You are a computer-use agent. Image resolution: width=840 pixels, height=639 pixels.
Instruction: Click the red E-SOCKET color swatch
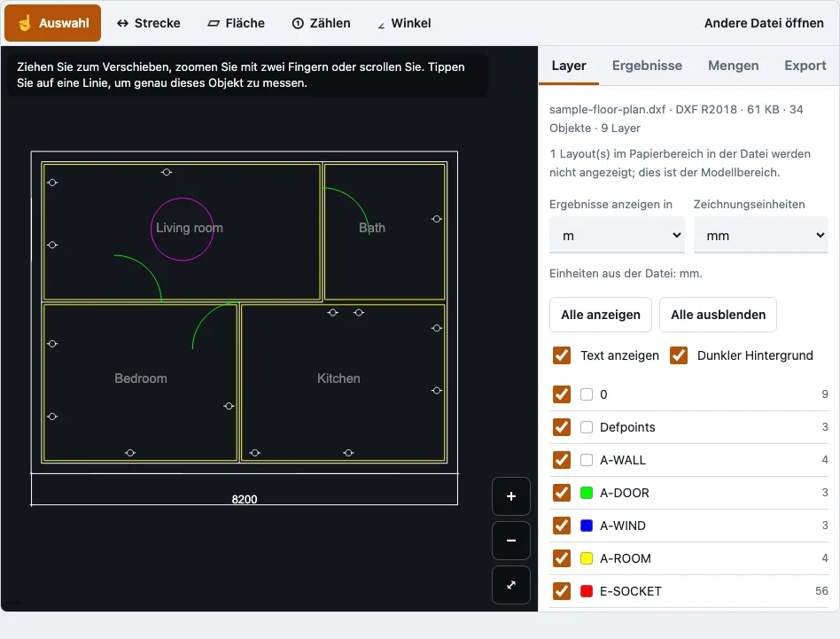click(587, 591)
